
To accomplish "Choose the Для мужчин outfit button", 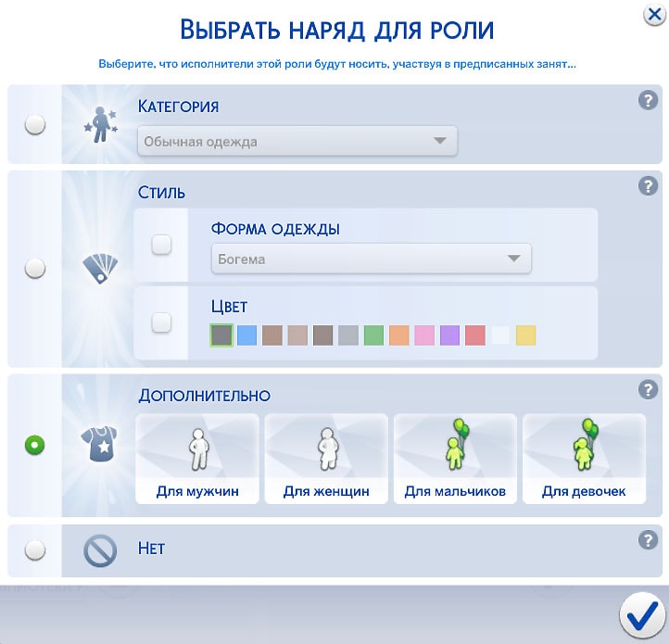I will [196, 460].
